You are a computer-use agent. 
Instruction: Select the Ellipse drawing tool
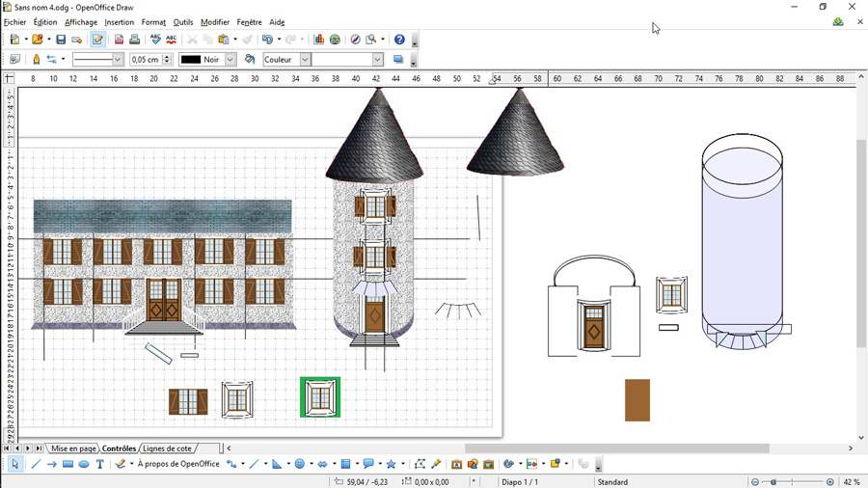pos(84,464)
